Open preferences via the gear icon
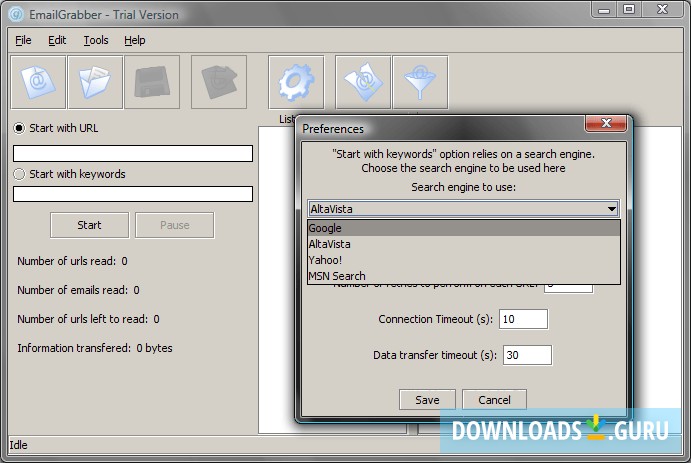Image resolution: width=691 pixels, height=463 pixels. [296, 82]
